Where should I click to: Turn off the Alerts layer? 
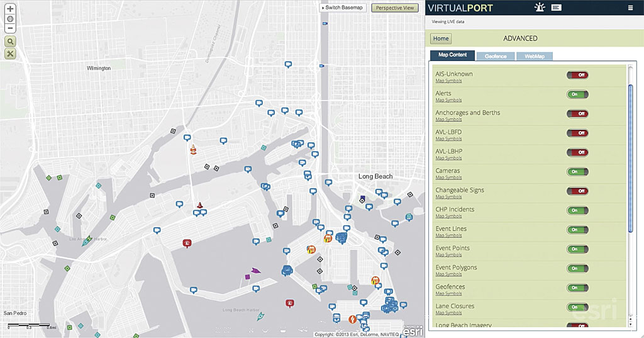click(x=577, y=94)
